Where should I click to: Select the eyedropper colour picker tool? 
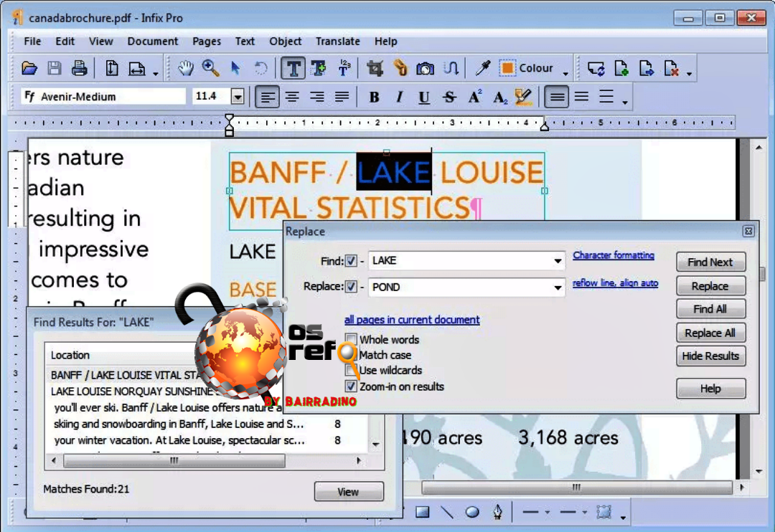482,68
